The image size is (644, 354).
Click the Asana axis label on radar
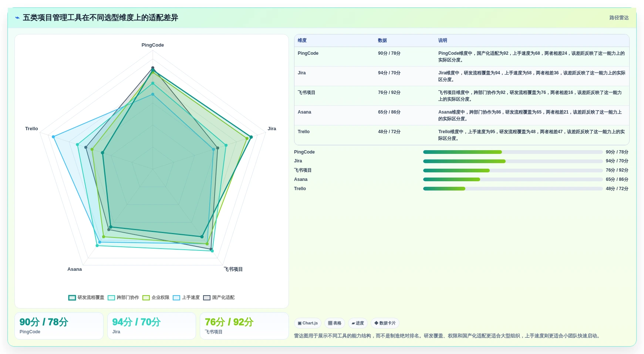coord(75,269)
